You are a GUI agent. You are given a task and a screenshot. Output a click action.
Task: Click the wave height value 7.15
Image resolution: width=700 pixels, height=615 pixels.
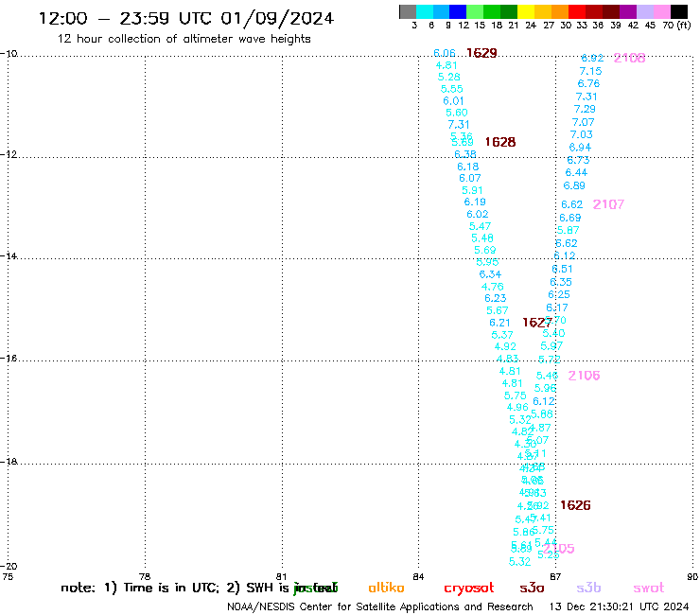(590, 71)
